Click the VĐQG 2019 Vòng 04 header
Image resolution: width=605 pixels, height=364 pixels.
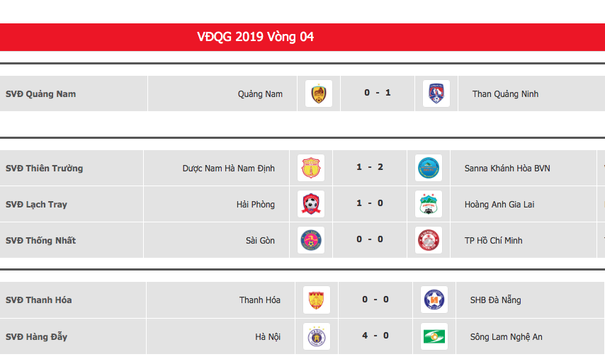point(256,37)
